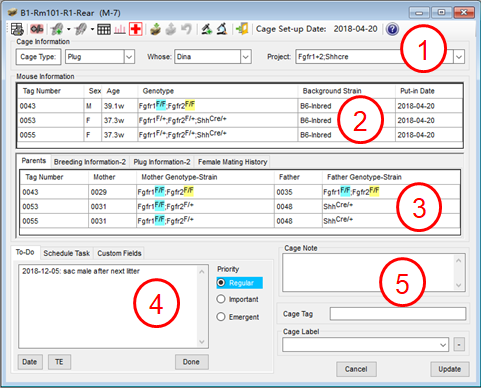Click the minus button beside Cage Label
481x389 pixels.
(x=459, y=345)
